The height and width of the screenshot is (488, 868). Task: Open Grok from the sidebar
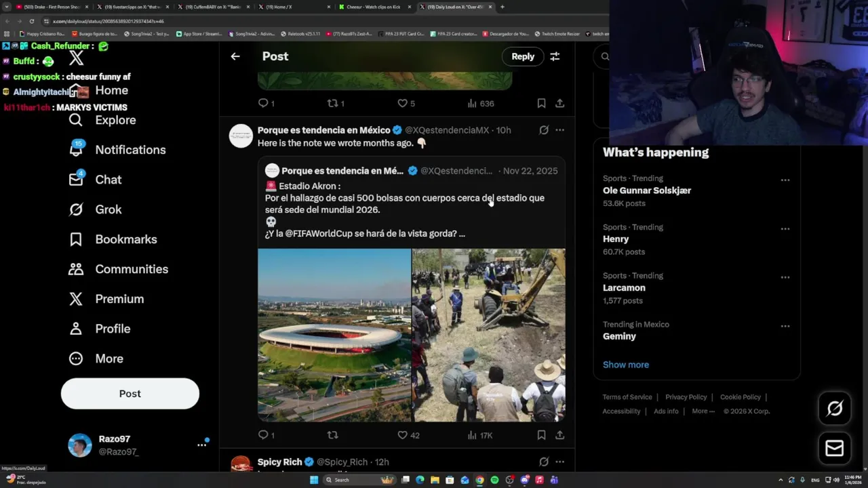pyautogui.click(x=96, y=209)
